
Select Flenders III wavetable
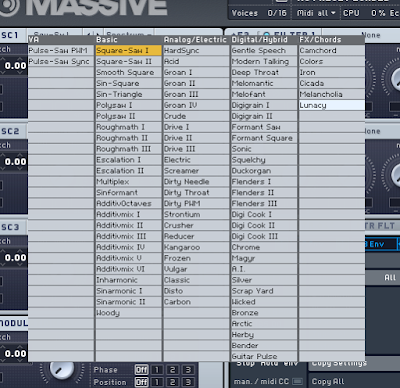[x=264, y=203]
